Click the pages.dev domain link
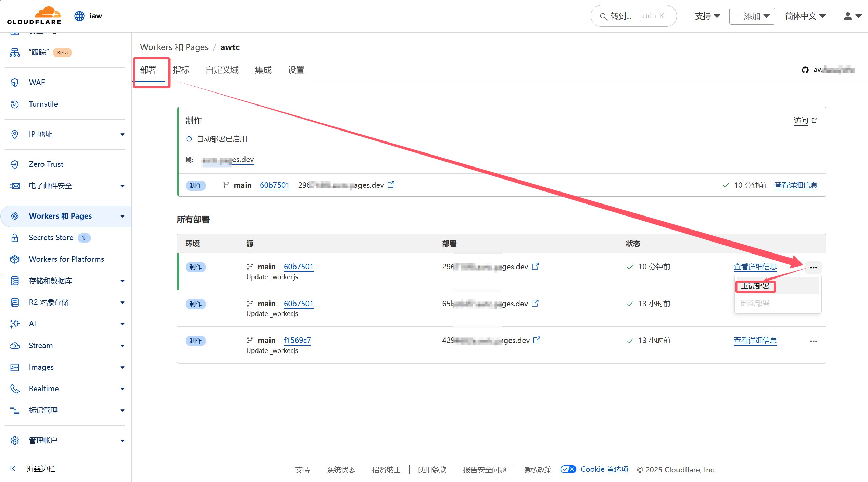The height and width of the screenshot is (482, 868). 228,160
